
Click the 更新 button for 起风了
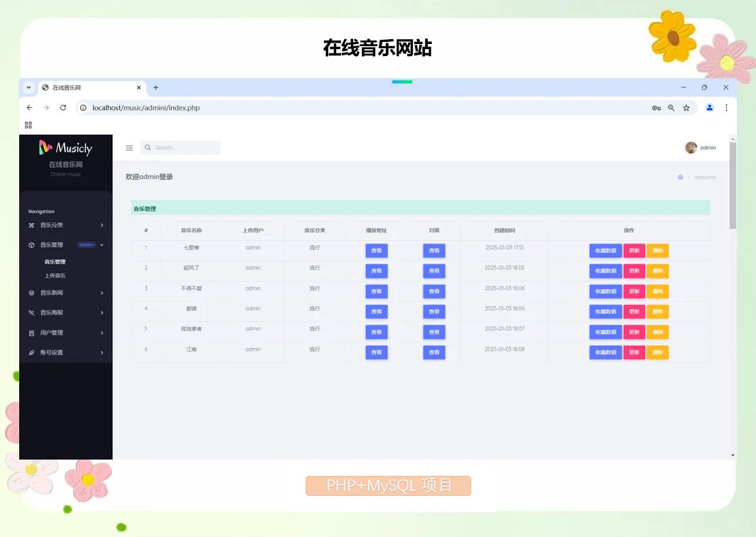(x=634, y=271)
